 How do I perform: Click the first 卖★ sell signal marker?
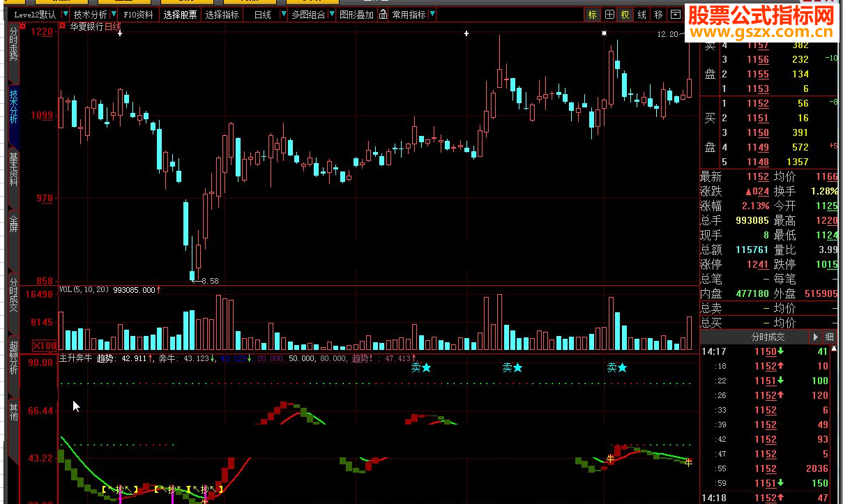[421, 367]
